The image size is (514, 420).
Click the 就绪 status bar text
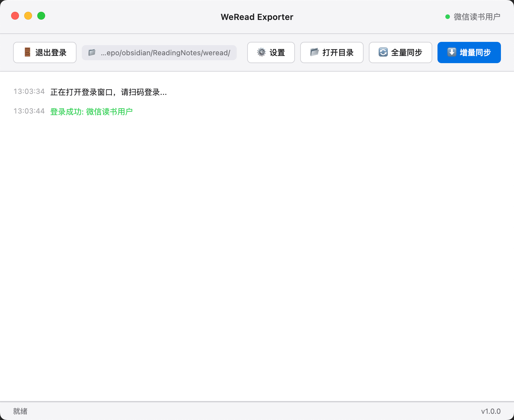click(x=20, y=411)
